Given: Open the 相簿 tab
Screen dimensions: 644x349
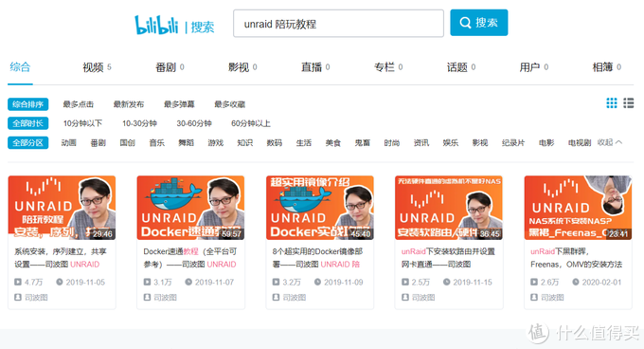Looking at the screenshot, I should [x=607, y=67].
